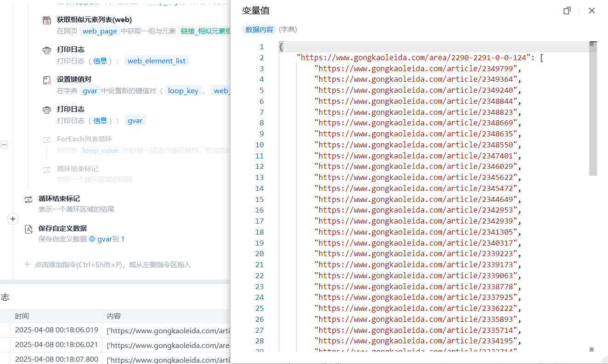608x364 pixels.
Task: Click line 2 area URL key in the editor
Action: click(x=413, y=58)
